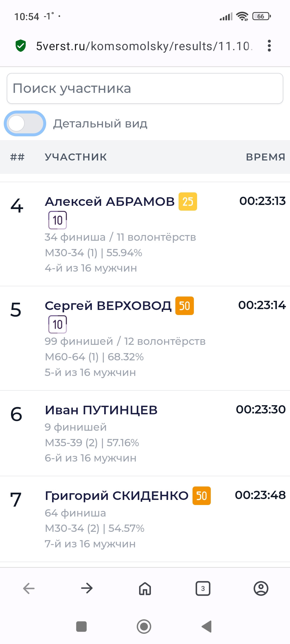
Task: Click the Поиск участника search field
Action: (x=145, y=88)
